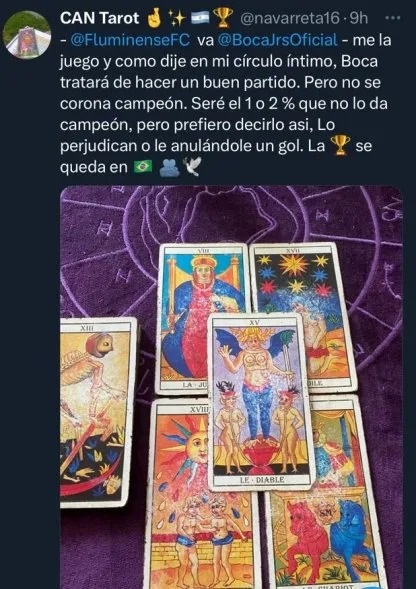Click the dove emoji in tweet
The height and width of the screenshot is (589, 416).
click(x=192, y=166)
